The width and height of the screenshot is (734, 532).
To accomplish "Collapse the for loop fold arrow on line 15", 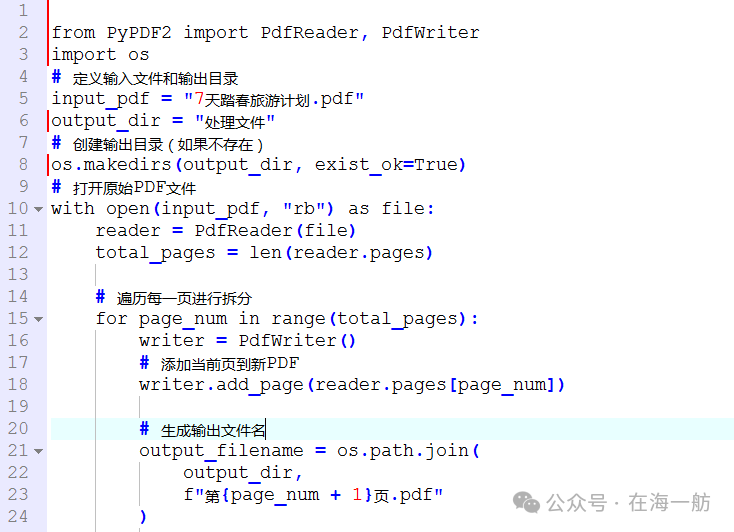I will pos(38,319).
